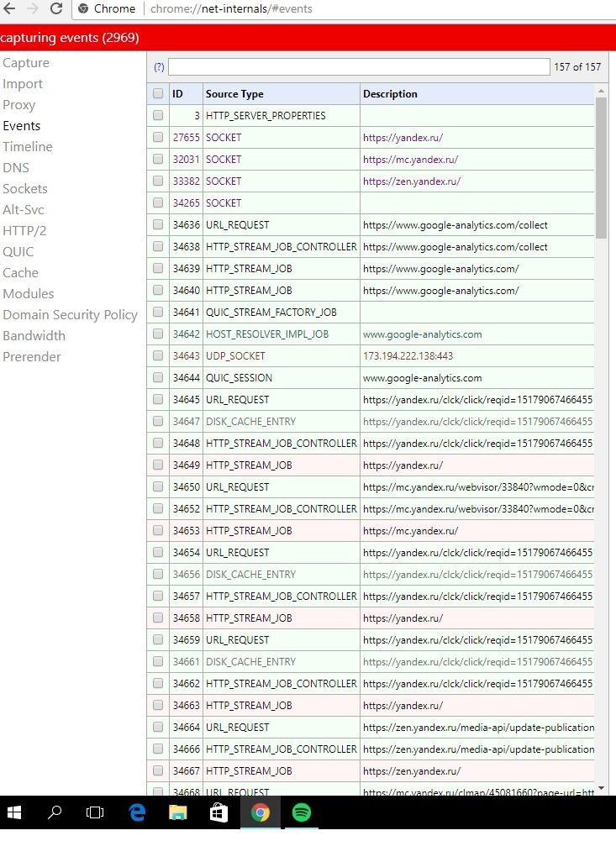Check the checkbox for event 32031

coord(158,160)
